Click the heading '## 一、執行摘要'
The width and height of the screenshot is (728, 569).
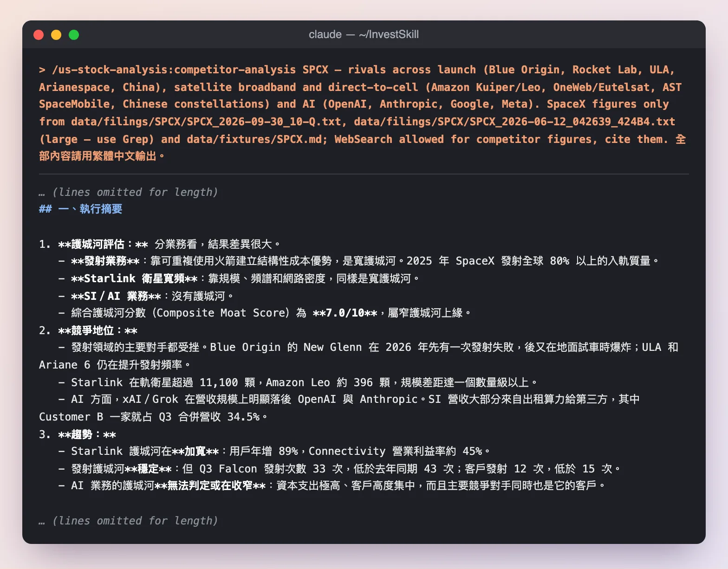pyautogui.click(x=80, y=209)
